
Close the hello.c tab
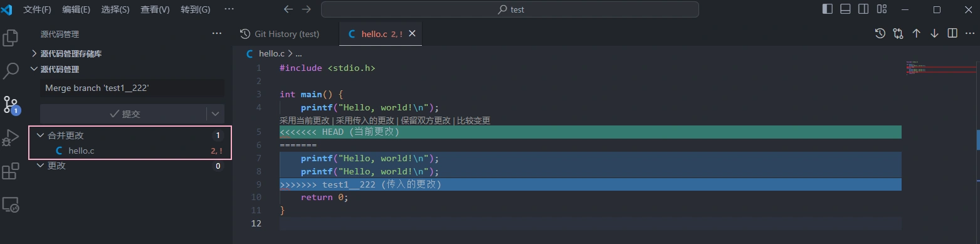[x=412, y=34]
